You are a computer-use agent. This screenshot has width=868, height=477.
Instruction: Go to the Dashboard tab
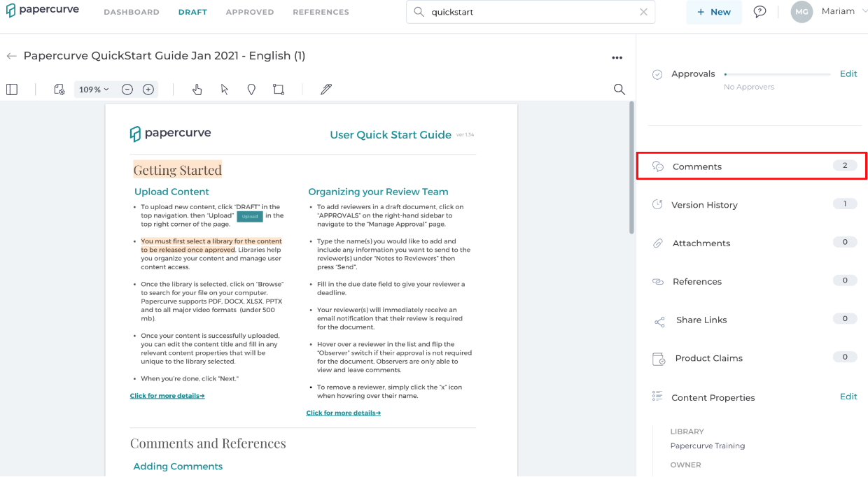(x=132, y=12)
